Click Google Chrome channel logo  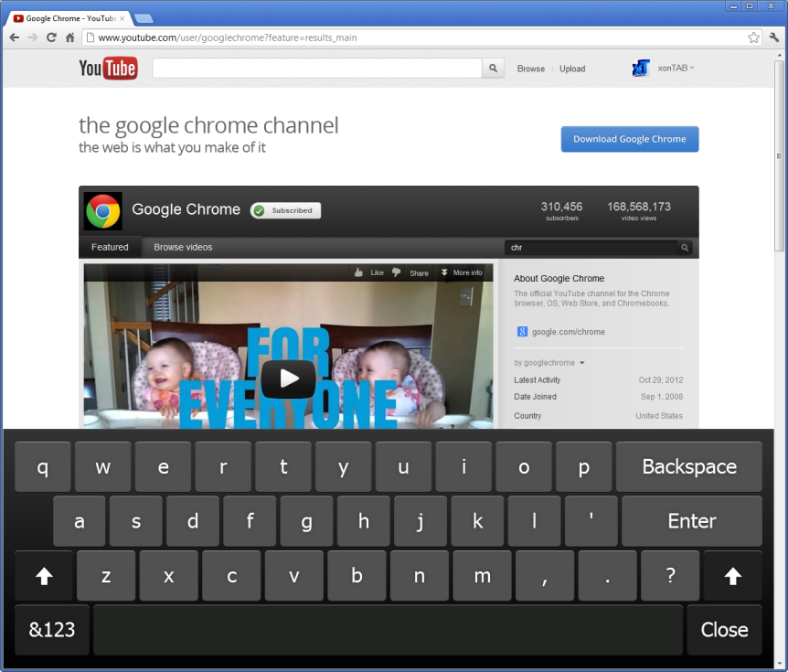103,211
